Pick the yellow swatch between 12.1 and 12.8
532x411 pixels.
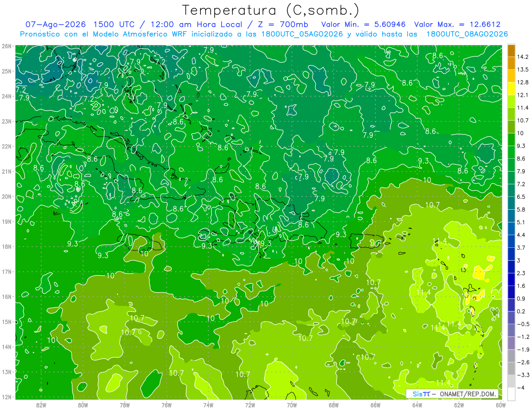[x=511, y=89]
